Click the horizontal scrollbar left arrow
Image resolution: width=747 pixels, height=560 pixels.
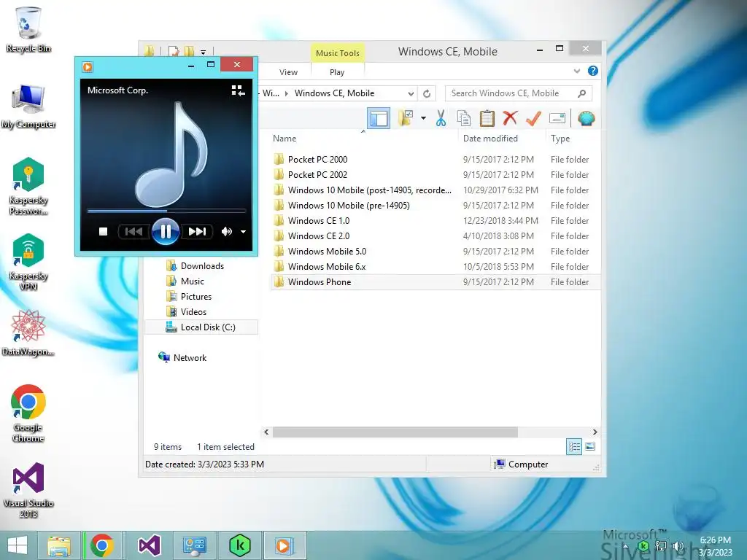point(266,432)
